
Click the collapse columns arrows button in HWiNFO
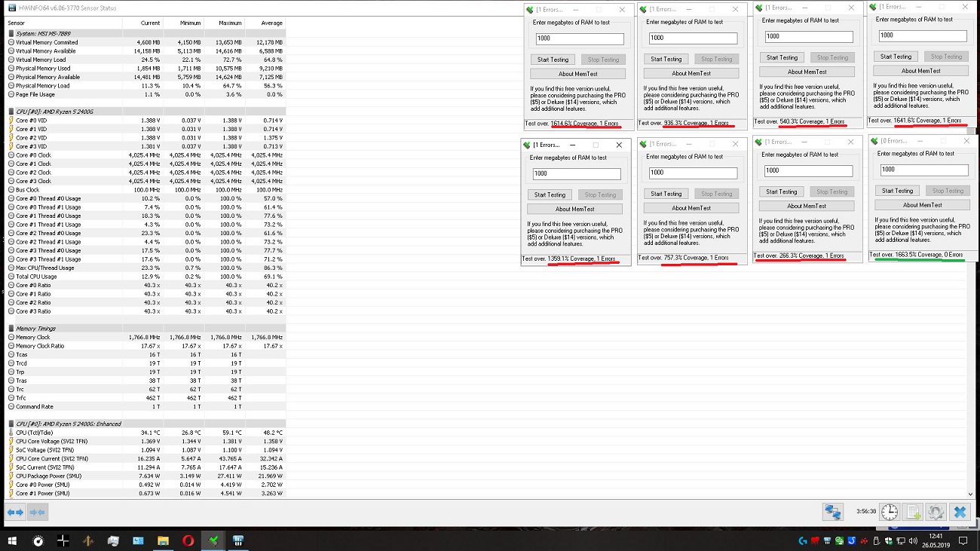[38, 513]
